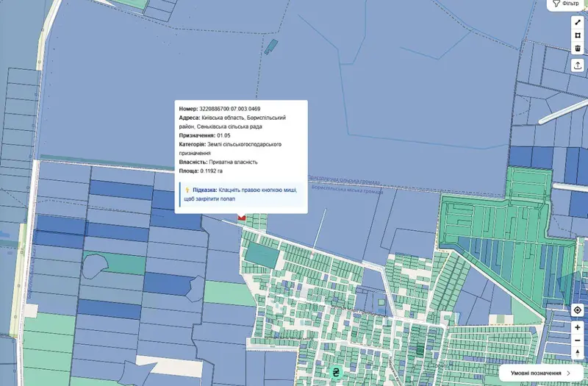This screenshot has height=386, width=588.
Task: Click the green hryvnia price marker
Action: pyautogui.click(x=336, y=373)
